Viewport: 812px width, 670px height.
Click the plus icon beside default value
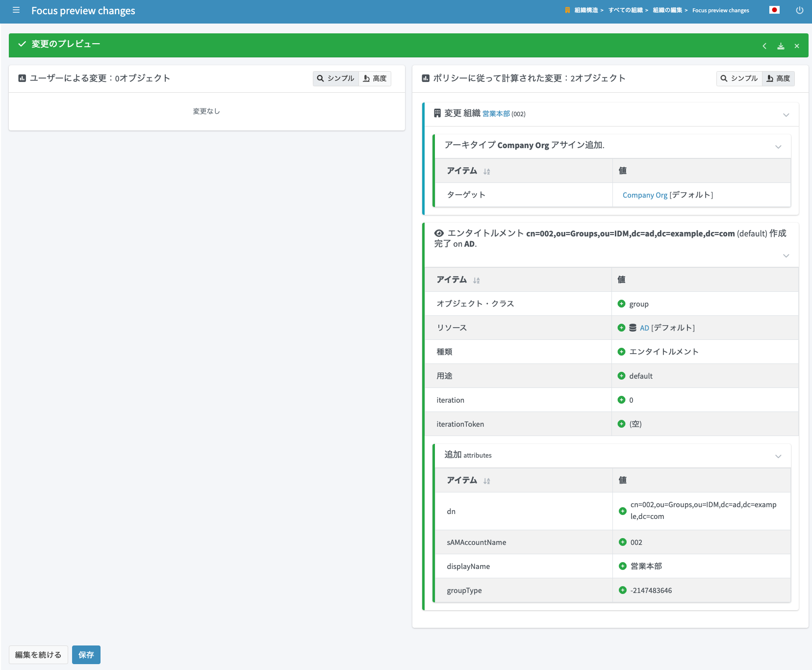tap(621, 376)
